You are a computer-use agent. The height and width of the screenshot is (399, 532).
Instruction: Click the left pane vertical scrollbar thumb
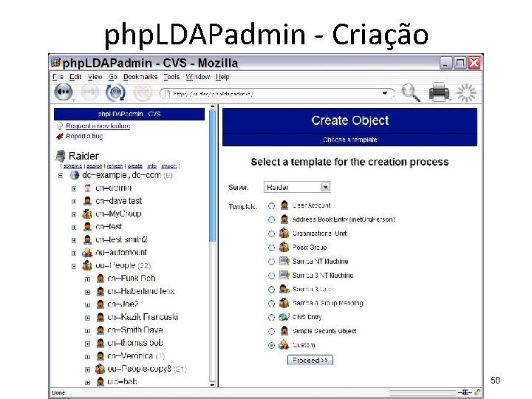pos(212,176)
